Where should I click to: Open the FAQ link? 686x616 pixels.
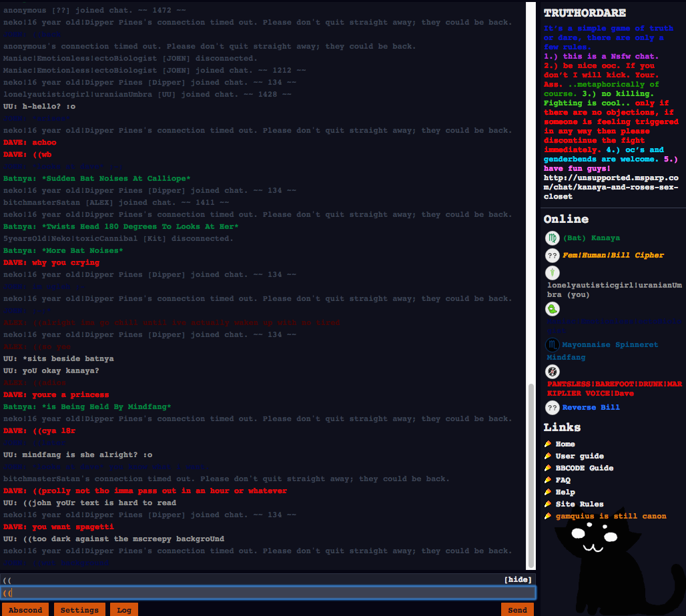(x=563, y=480)
